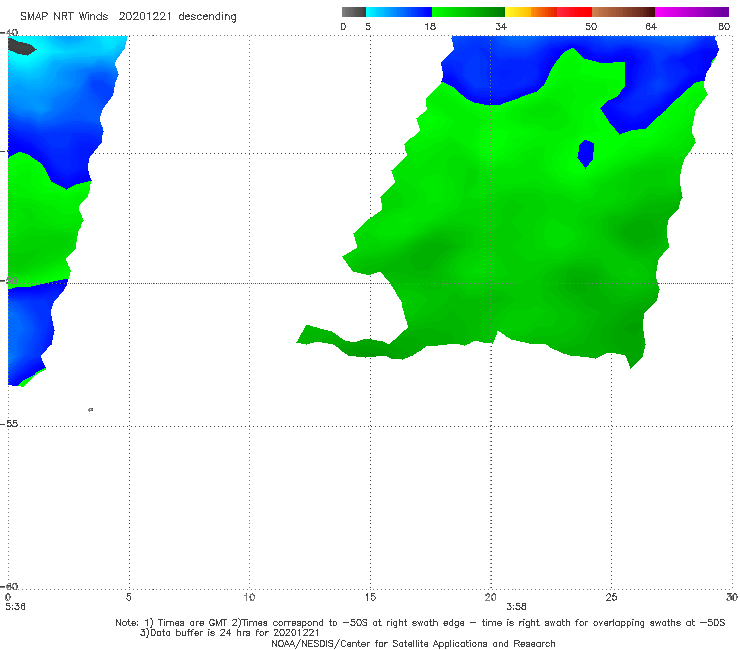Click the "10" longitude axis label

pos(249,597)
